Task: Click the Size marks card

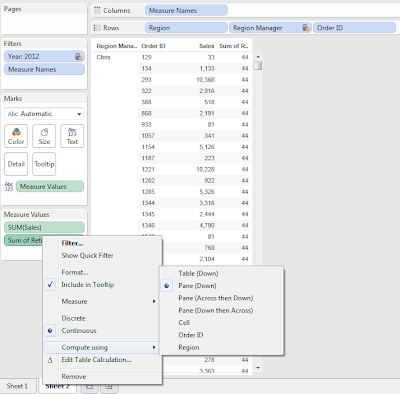Action: (x=44, y=136)
